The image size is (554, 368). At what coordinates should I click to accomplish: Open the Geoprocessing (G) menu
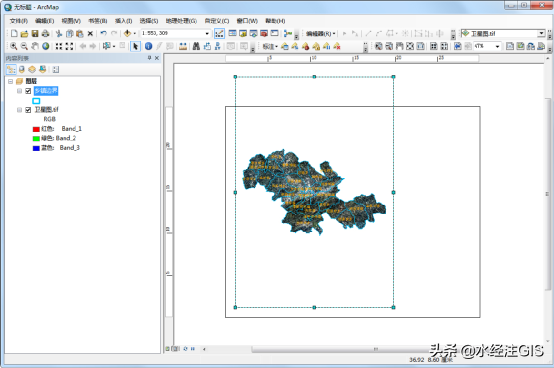point(181,21)
